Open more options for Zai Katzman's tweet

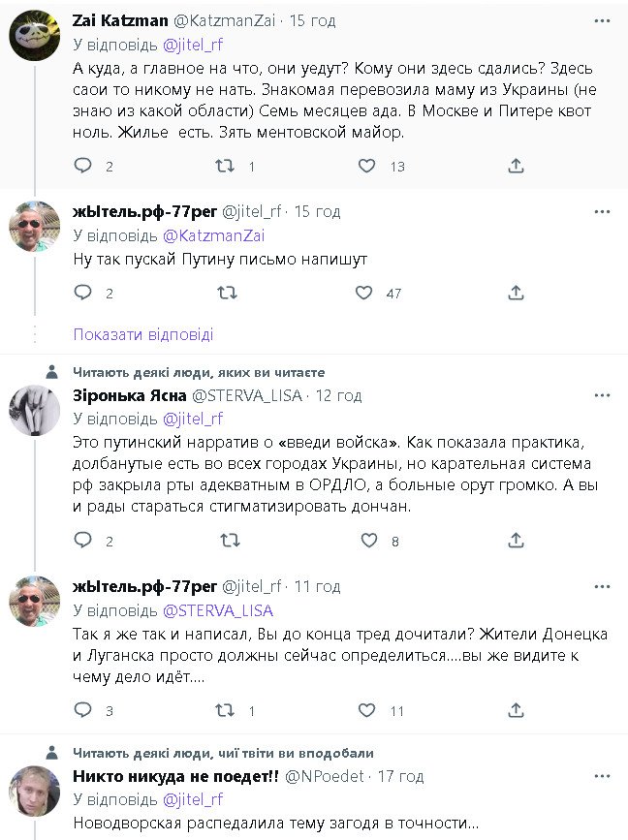click(603, 21)
